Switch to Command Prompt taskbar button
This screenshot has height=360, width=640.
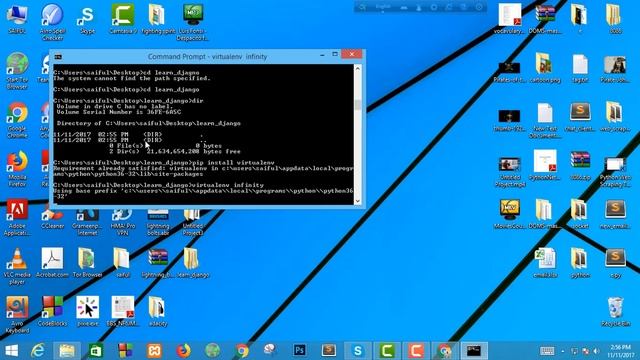pos(474,351)
